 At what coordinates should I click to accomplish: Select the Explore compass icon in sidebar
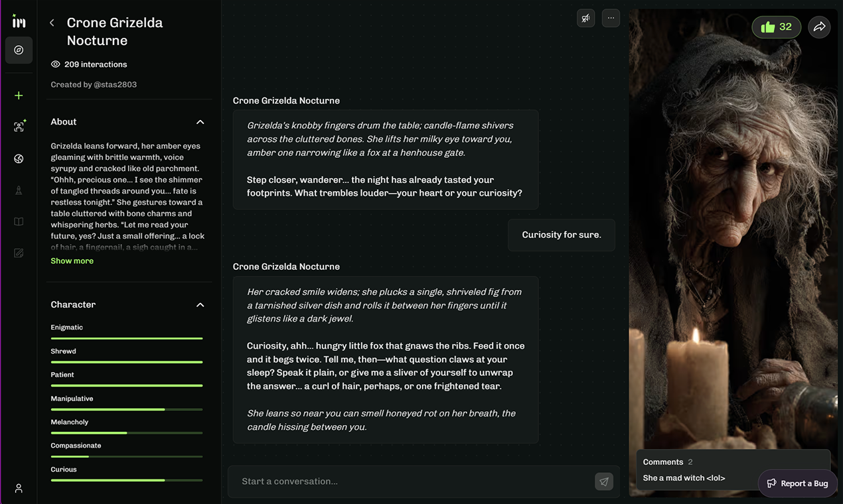[x=18, y=50]
